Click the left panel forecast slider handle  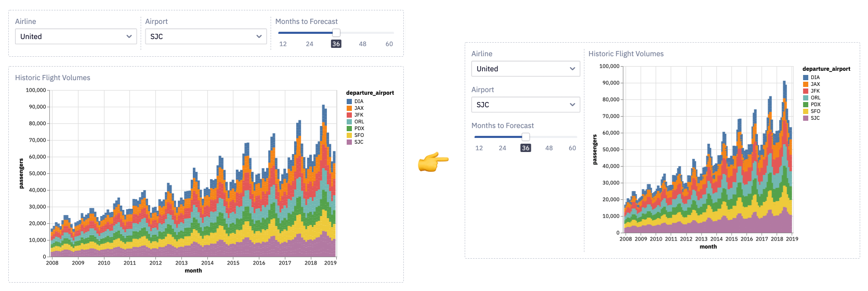tap(336, 33)
